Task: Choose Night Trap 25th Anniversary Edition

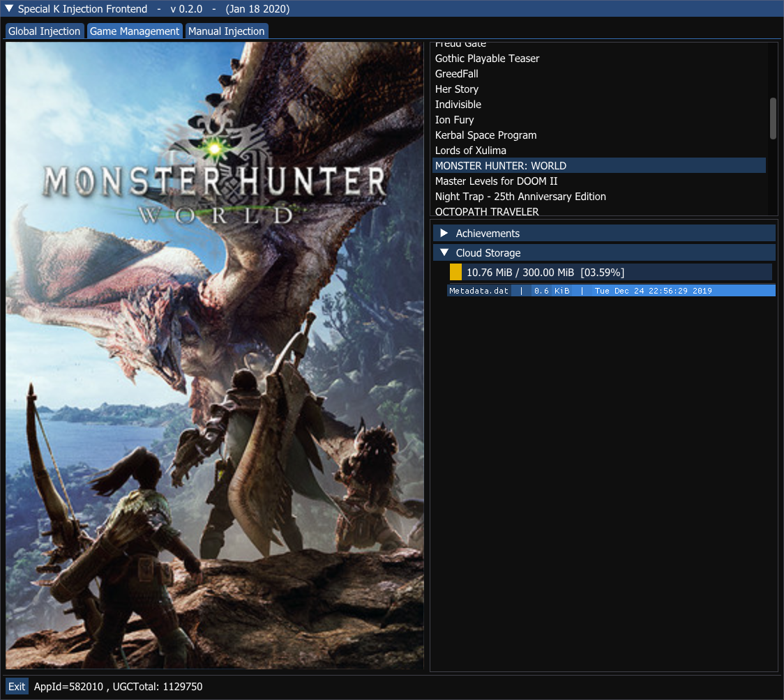Action: coord(520,197)
